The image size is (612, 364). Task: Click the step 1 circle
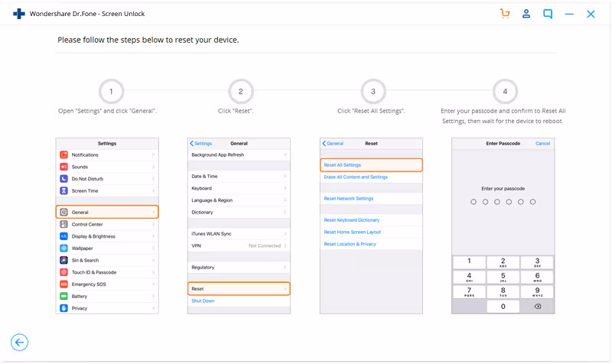pos(111,92)
